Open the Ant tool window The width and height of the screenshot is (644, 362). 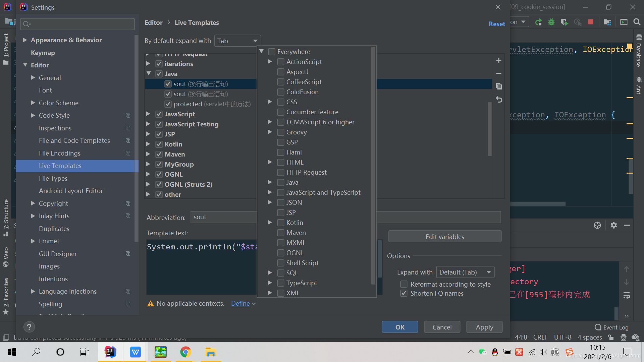639,85
